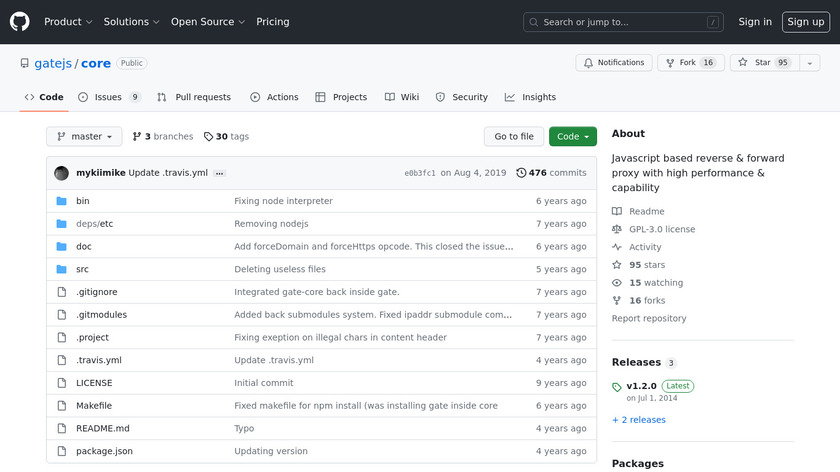
Task: Click the bin folder icon
Action: tap(62, 201)
